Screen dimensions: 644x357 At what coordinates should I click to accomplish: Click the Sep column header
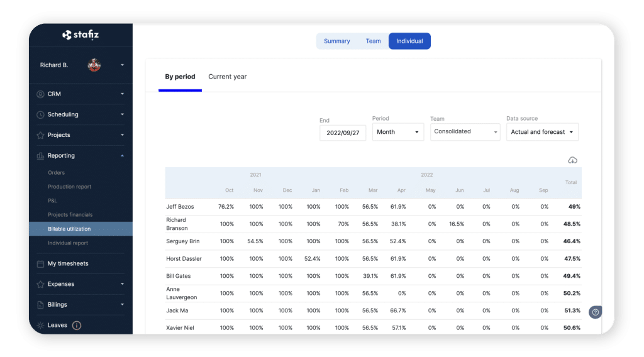tap(543, 190)
